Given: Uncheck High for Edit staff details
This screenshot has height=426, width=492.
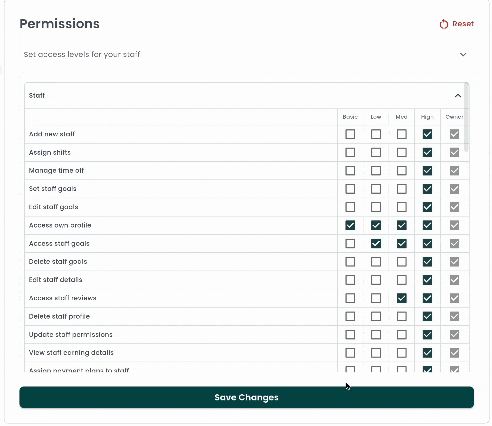Looking at the screenshot, I should click(x=427, y=280).
